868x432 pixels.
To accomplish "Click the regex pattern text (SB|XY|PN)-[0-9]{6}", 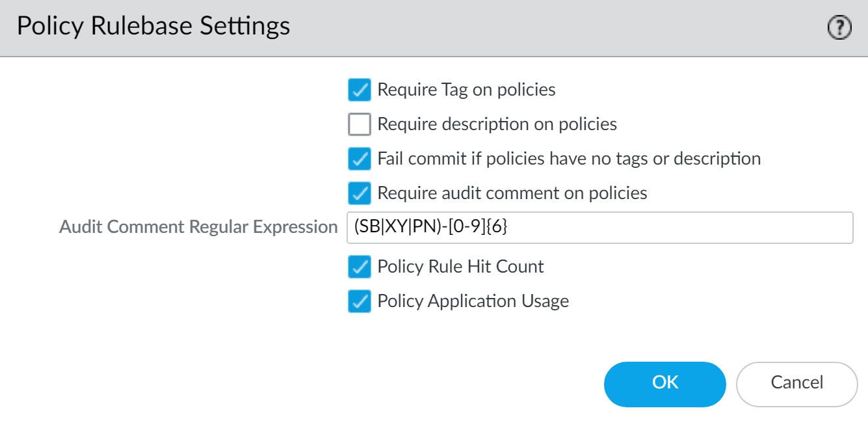I will (430, 227).
